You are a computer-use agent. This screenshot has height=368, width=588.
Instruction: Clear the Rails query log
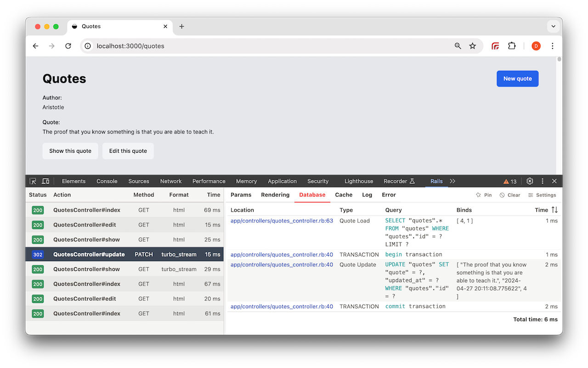(510, 195)
